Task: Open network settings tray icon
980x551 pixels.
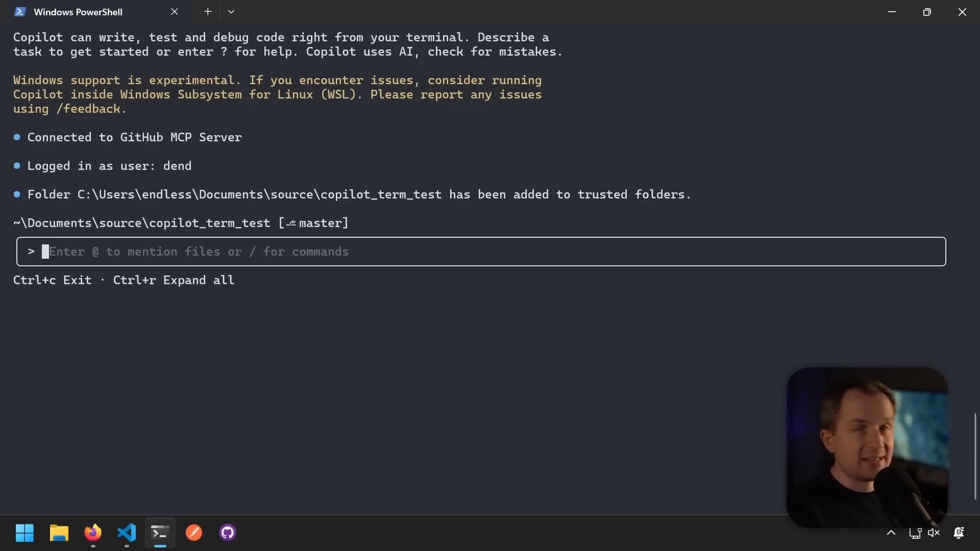Action: (915, 533)
